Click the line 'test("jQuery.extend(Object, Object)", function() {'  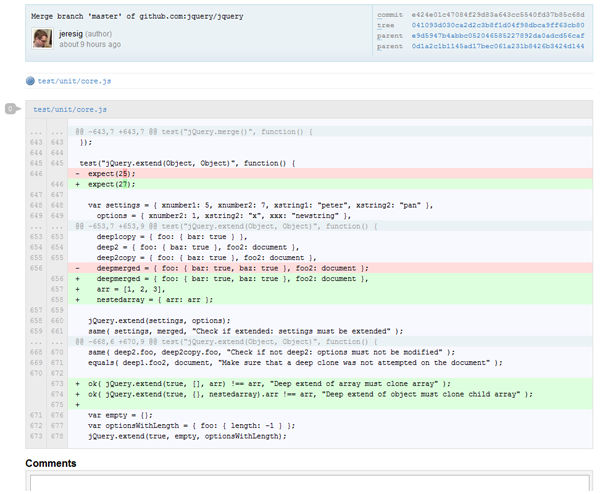coord(330,163)
